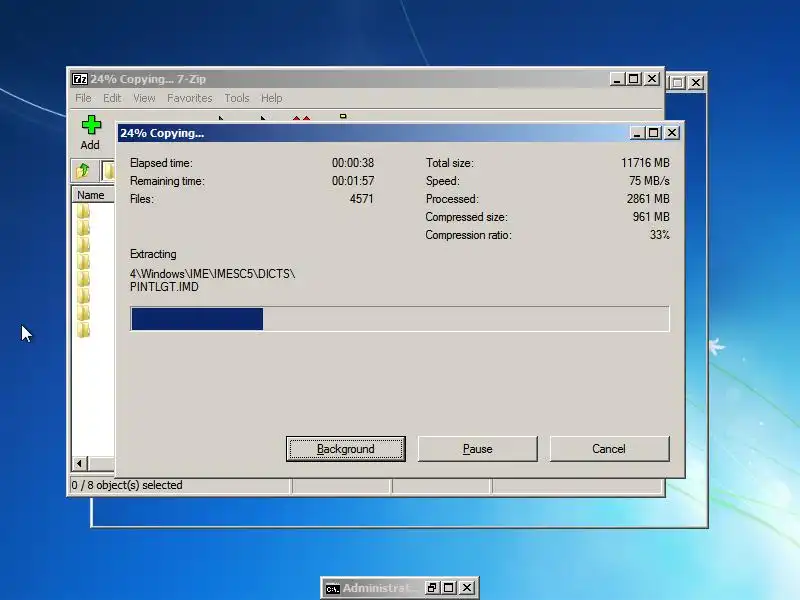Click the remaining time value 00:01:57

353,181
